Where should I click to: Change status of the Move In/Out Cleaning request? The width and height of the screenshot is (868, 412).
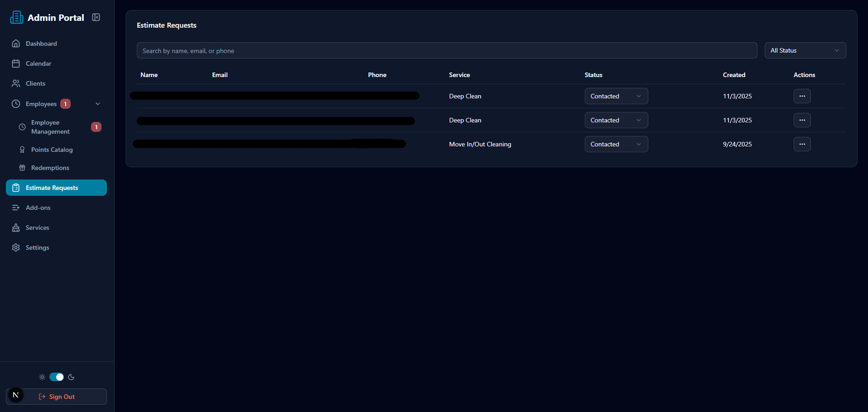coord(616,144)
